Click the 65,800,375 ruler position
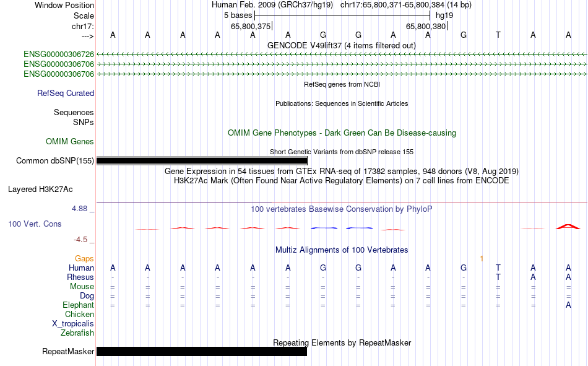 tap(251, 26)
